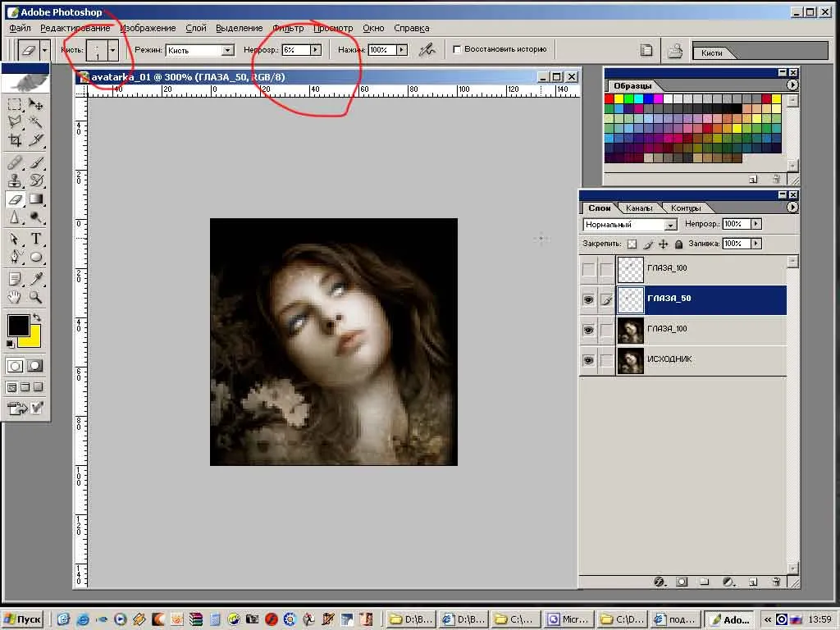840x630 pixels.
Task: Click the delete layer trash icon
Action: (776, 582)
